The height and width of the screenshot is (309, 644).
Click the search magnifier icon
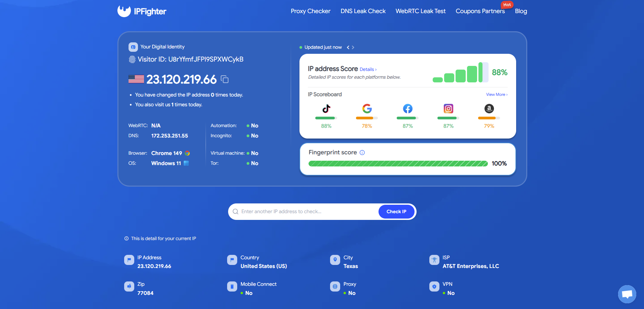[x=236, y=211]
